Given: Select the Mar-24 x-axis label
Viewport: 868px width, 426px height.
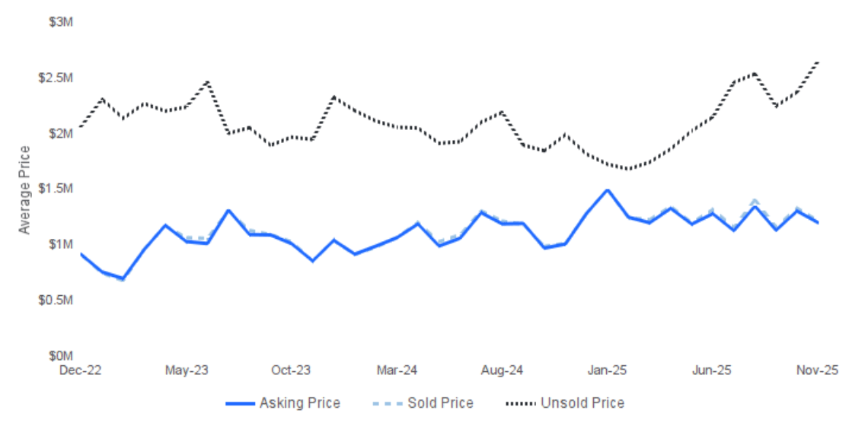Looking at the screenshot, I should point(397,370).
